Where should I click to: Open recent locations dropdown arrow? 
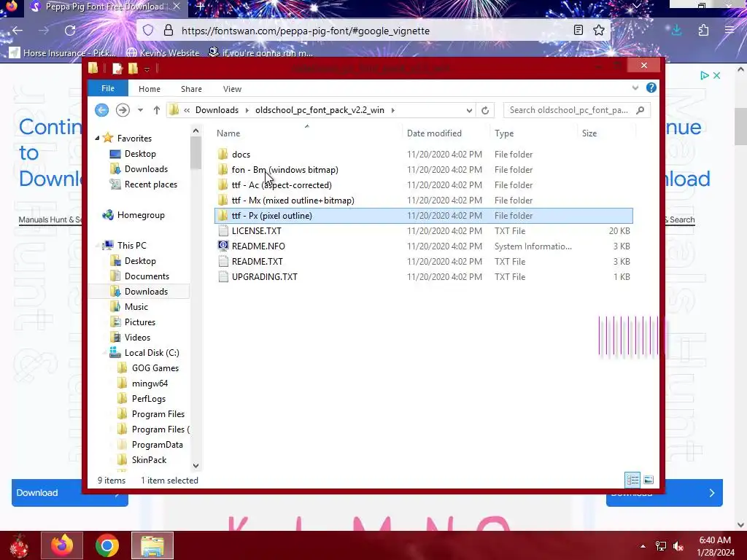(140, 110)
